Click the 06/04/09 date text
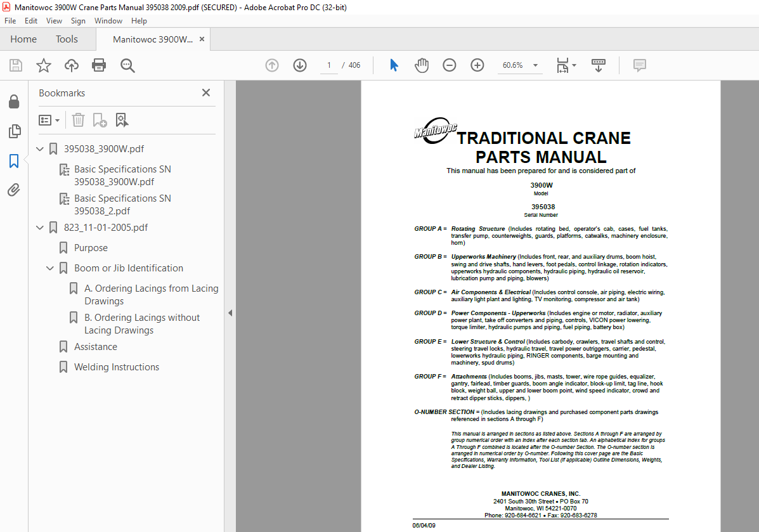Viewport: 759px width, 532px height. pos(424,525)
